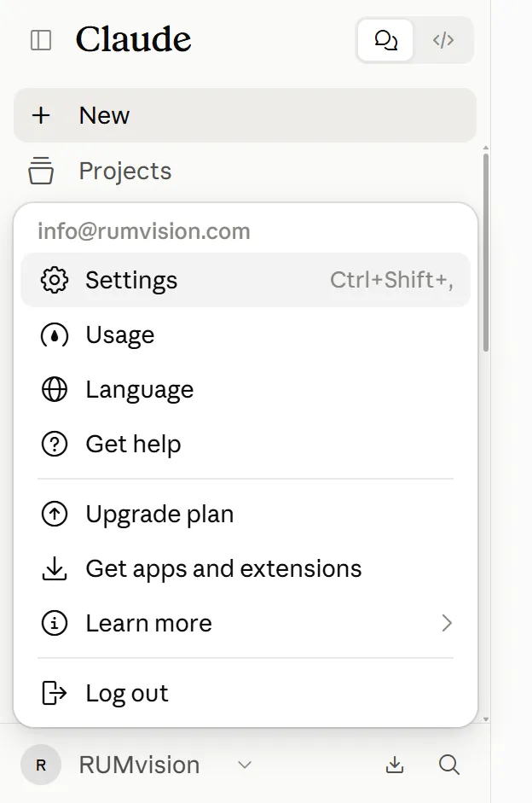Choose Language from the menu
Image resolution: width=532 pixels, height=803 pixels.
(245, 390)
